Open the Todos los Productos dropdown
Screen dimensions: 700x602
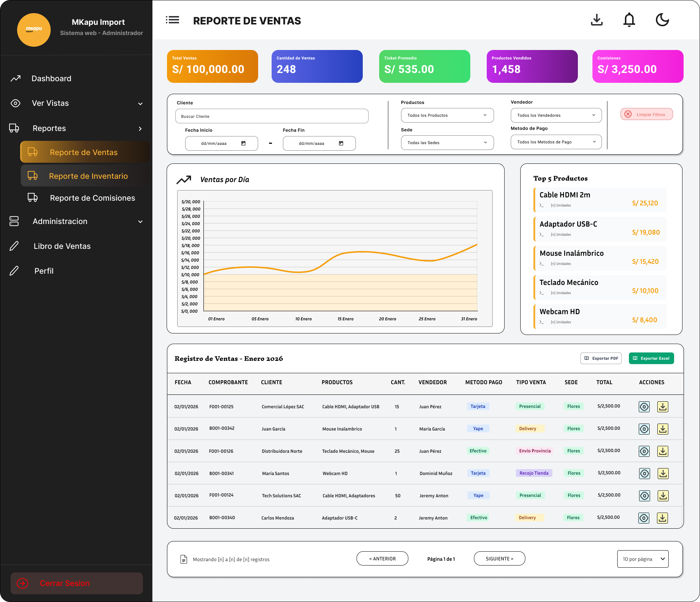(447, 115)
